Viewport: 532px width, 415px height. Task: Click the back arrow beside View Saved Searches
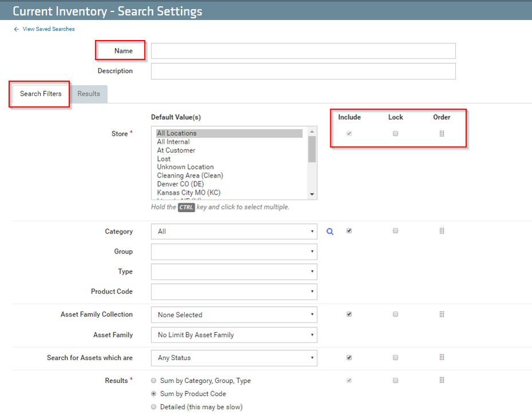[16, 29]
